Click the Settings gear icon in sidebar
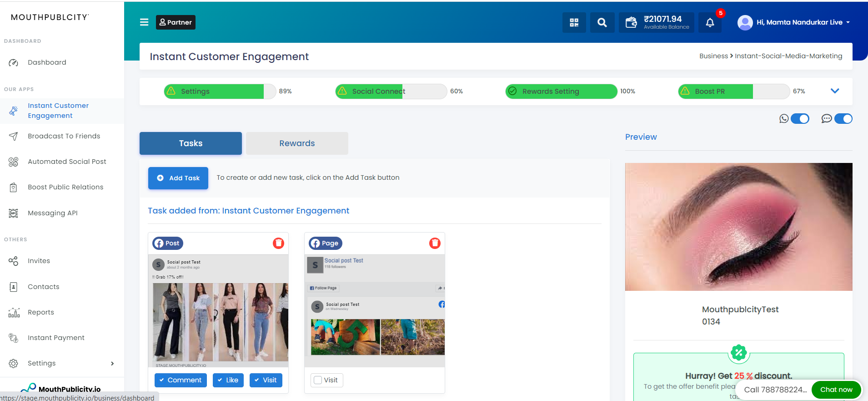 tap(14, 363)
